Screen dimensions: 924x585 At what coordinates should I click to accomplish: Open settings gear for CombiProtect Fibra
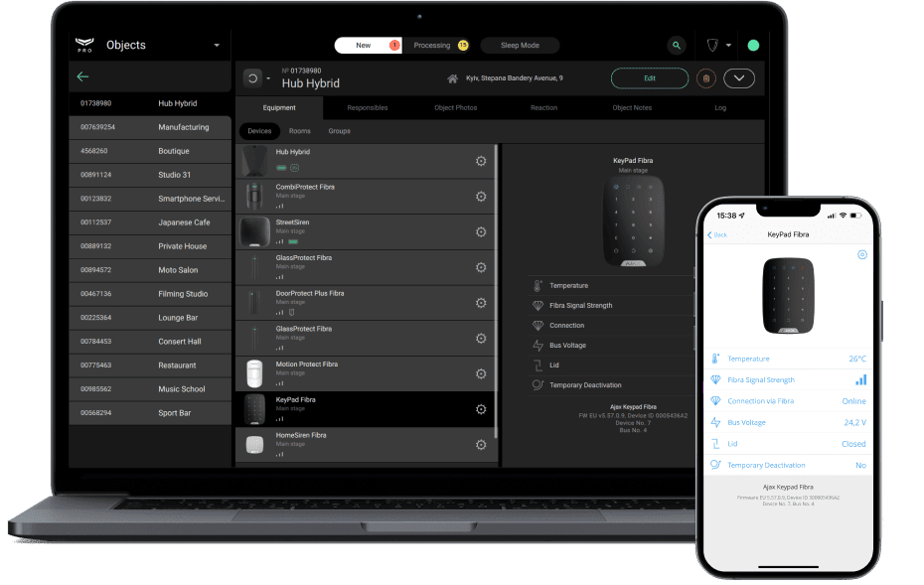[x=481, y=197]
